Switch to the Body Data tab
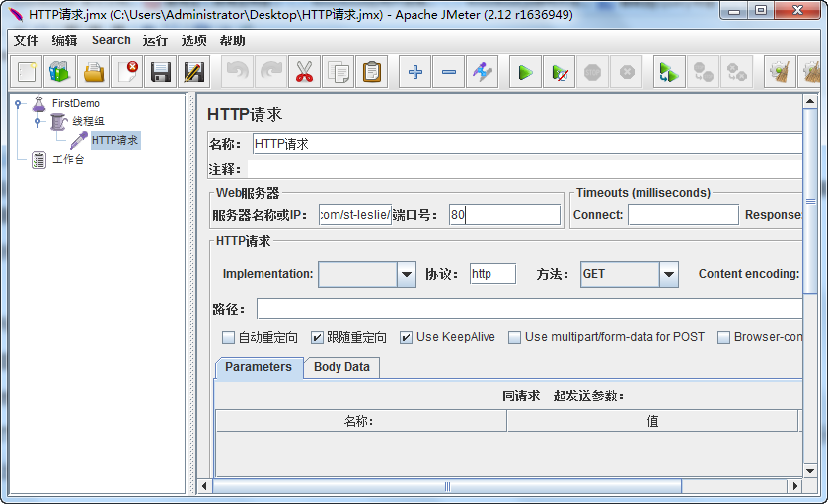This screenshot has height=504, width=828. 341,367
